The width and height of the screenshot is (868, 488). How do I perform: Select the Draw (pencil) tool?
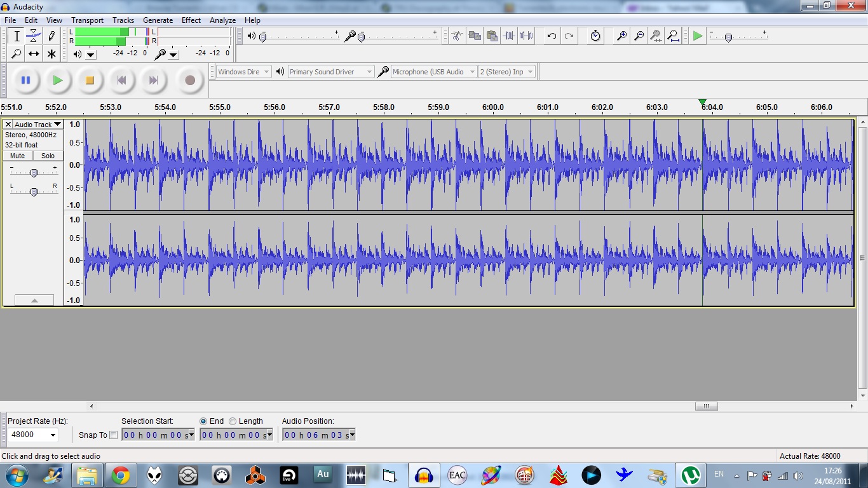click(51, 36)
